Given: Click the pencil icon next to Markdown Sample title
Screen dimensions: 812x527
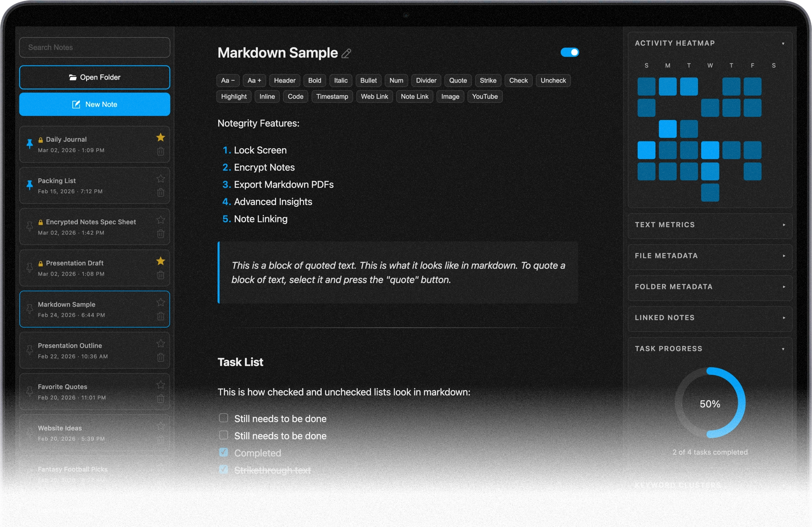Looking at the screenshot, I should pos(346,53).
